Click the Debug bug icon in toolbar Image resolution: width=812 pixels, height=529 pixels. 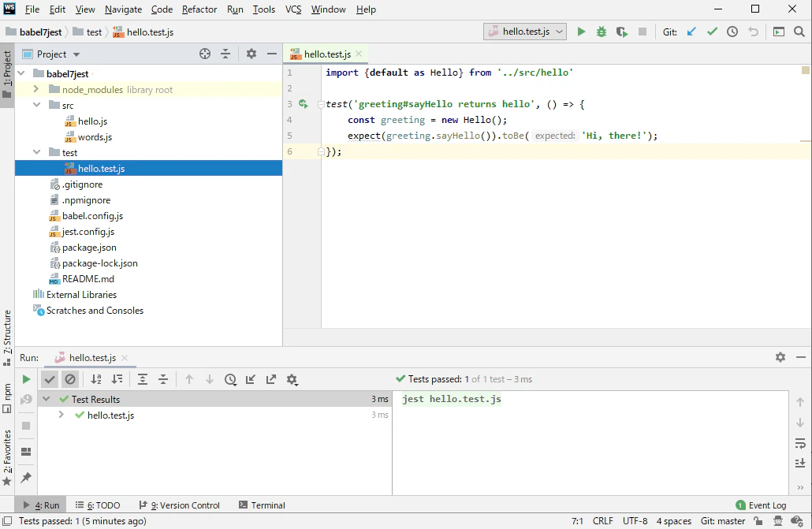[x=602, y=32]
